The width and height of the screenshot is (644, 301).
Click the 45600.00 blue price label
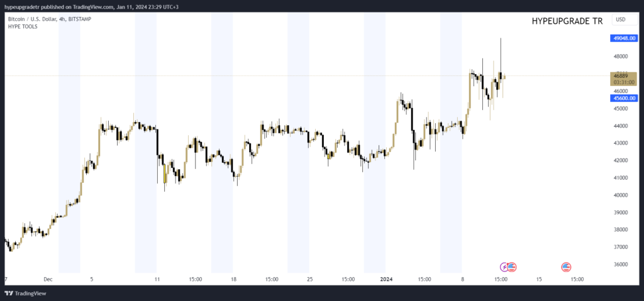tap(625, 98)
